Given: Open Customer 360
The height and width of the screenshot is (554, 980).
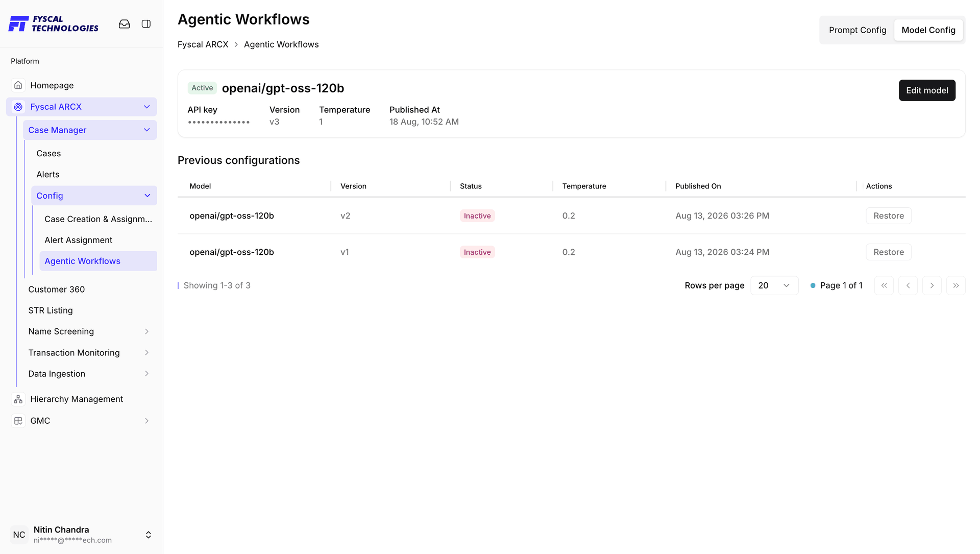Looking at the screenshot, I should point(57,290).
